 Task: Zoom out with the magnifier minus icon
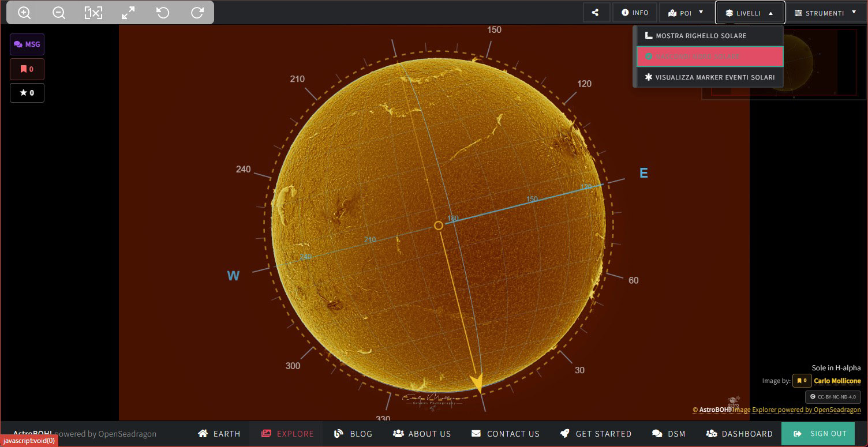(x=59, y=13)
